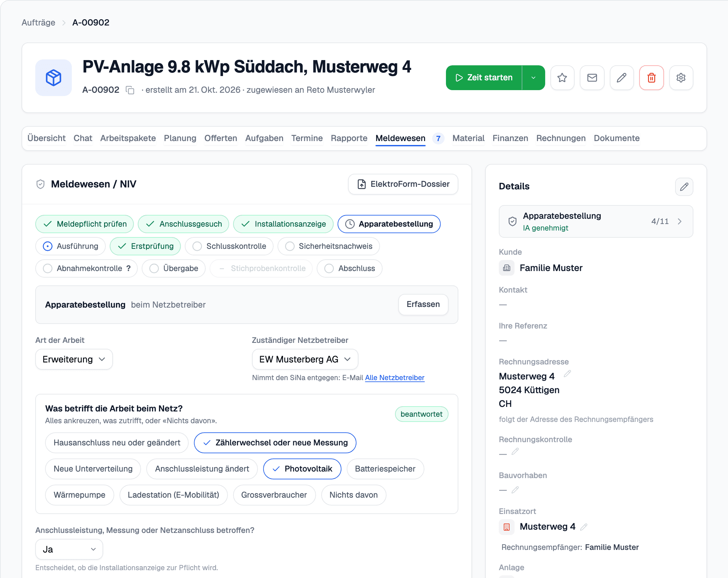Select the Ausführung step
728x578 pixels.
tap(70, 246)
